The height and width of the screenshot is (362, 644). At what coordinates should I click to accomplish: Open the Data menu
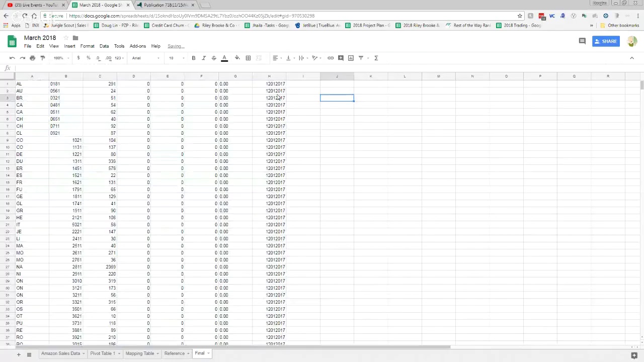point(104,46)
